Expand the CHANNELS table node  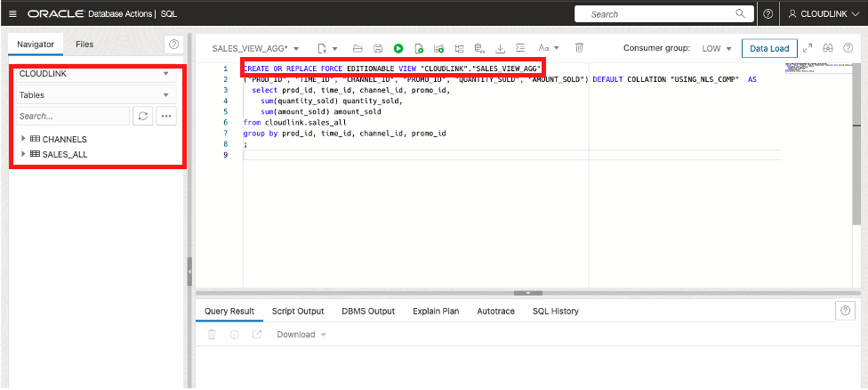(x=23, y=139)
